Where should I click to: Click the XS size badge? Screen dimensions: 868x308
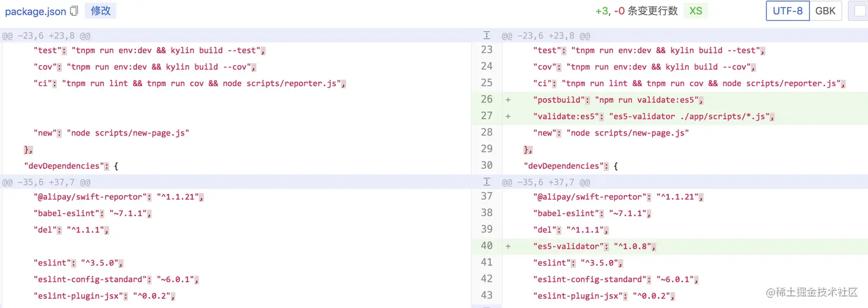696,11
